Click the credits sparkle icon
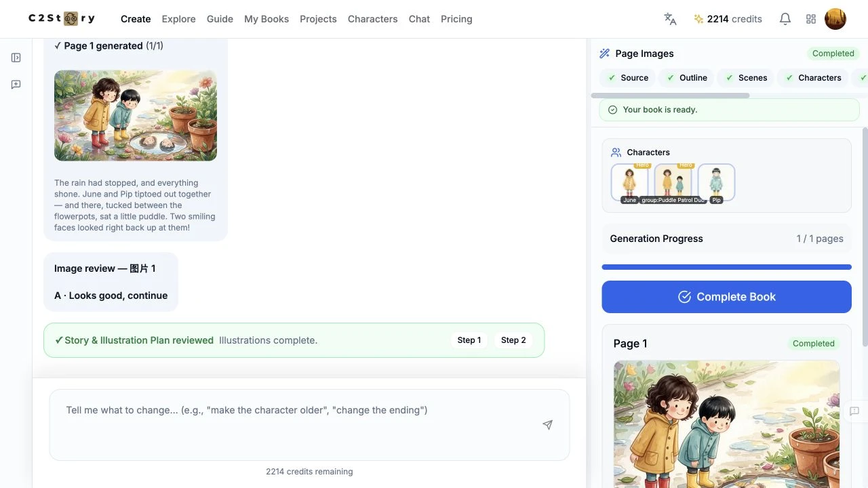 click(x=698, y=19)
